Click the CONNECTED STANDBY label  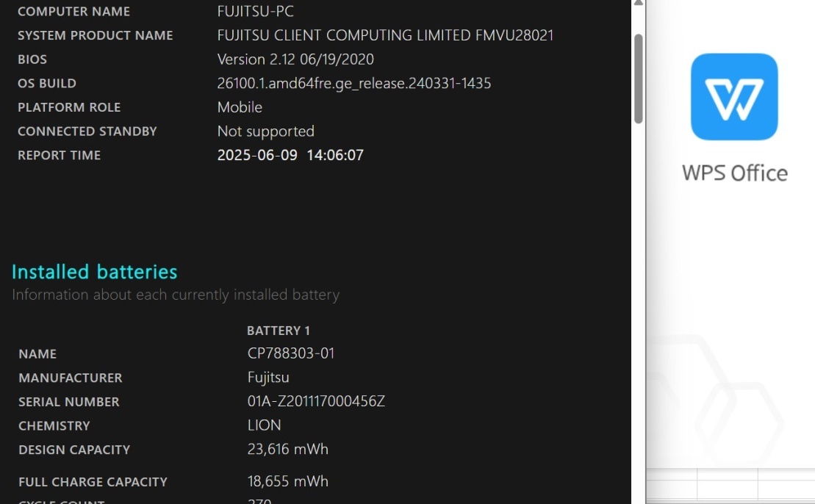[87, 131]
